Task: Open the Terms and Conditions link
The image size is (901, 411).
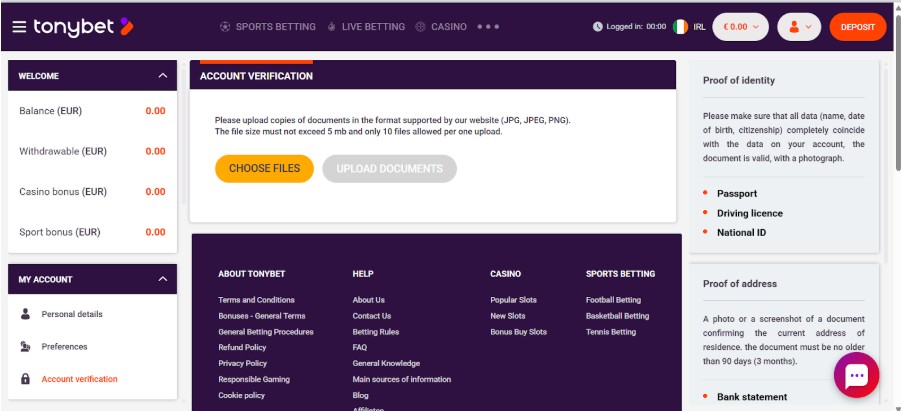Action: [256, 300]
